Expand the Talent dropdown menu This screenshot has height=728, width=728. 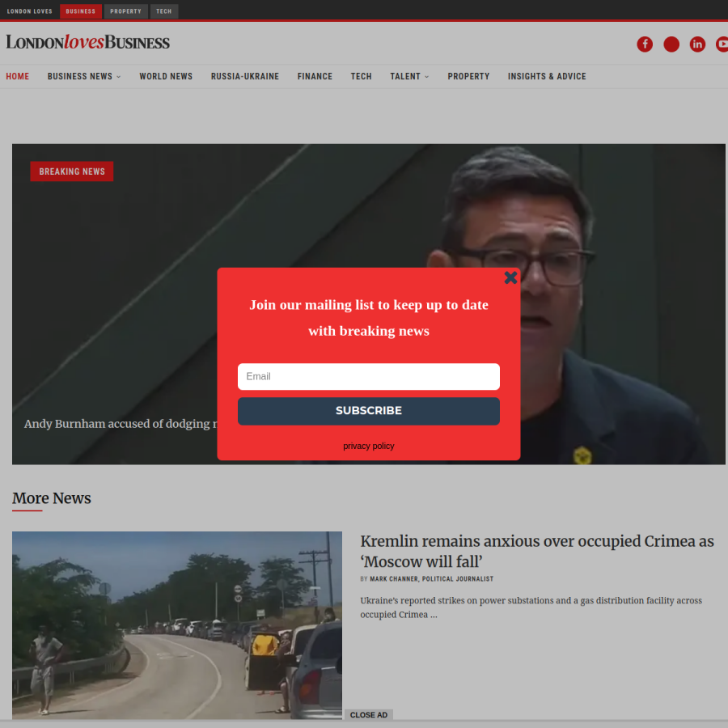coord(409,76)
